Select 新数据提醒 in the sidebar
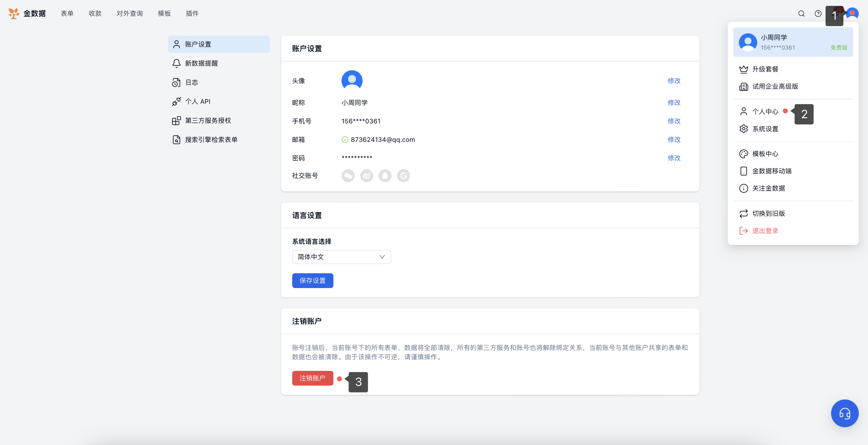 [x=219, y=63]
